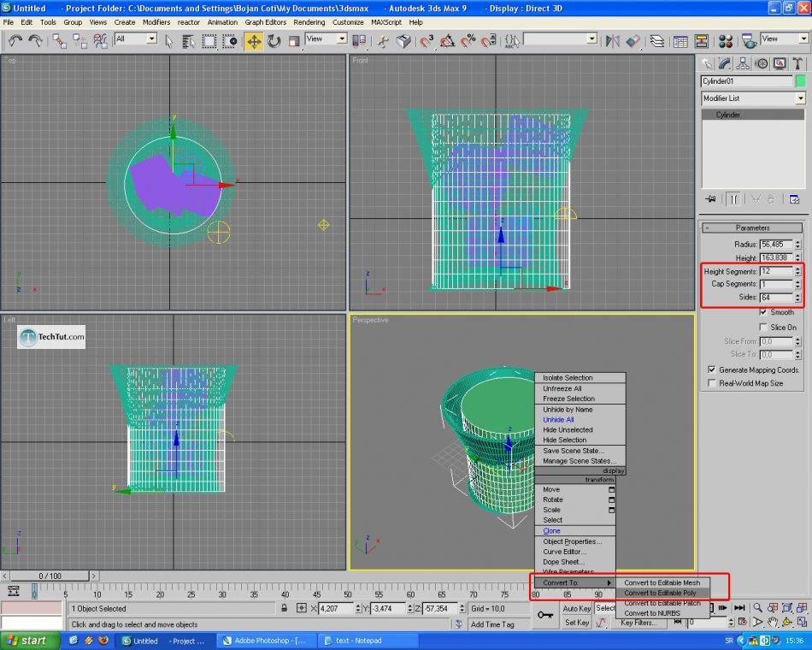
Task: Open the Utilities hammer panel
Action: [797, 63]
